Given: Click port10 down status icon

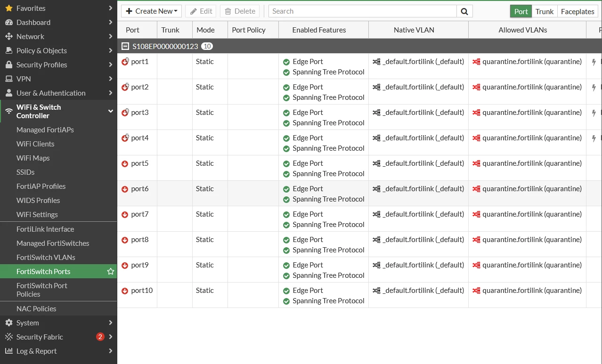Looking at the screenshot, I should click(125, 291).
